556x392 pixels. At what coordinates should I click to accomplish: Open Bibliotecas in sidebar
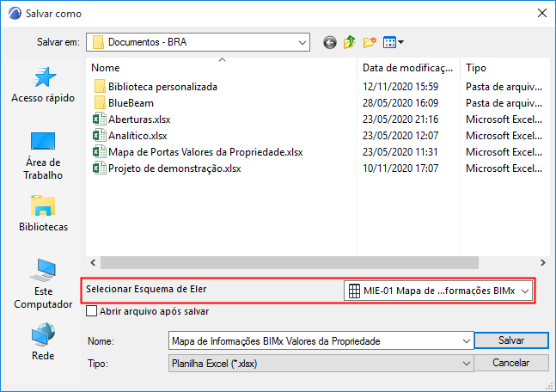pyautogui.click(x=43, y=213)
